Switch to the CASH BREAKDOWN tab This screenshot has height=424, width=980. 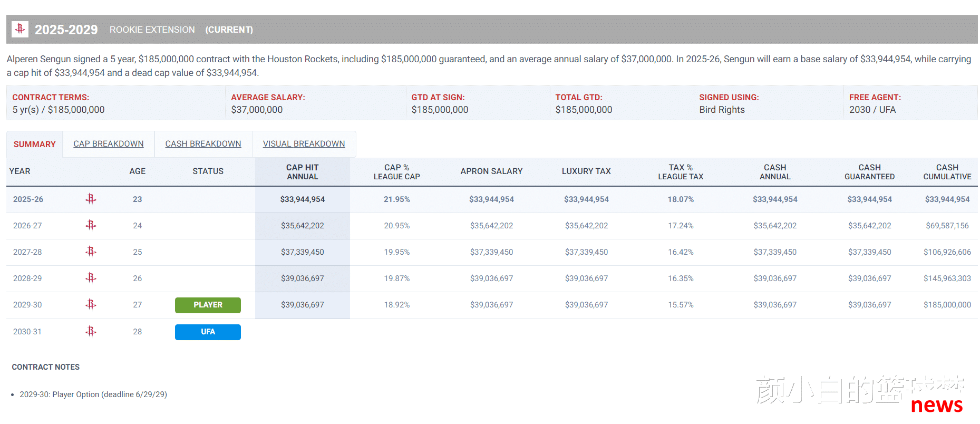(x=203, y=144)
